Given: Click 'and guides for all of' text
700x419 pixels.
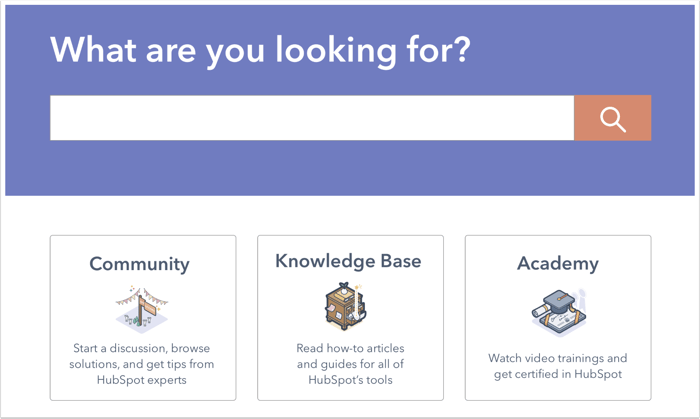Looking at the screenshot, I should [x=350, y=364].
